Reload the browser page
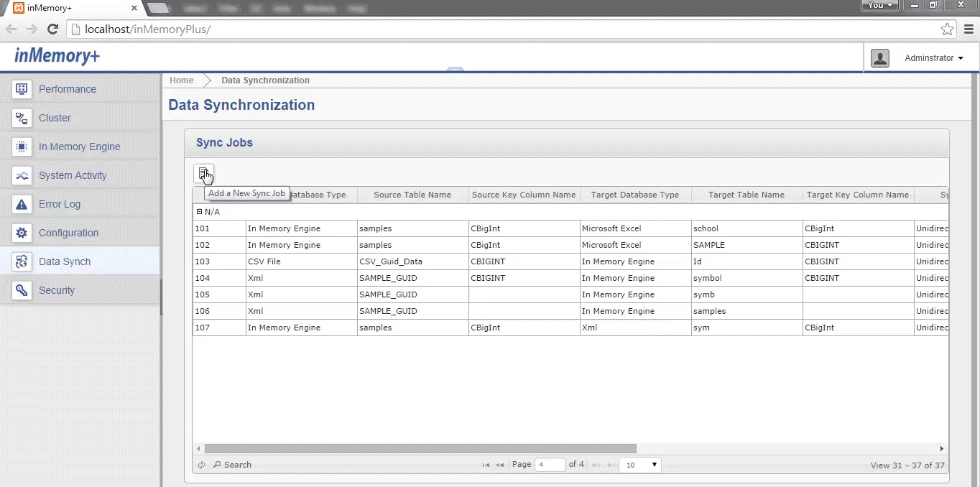980x487 pixels. [x=52, y=29]
